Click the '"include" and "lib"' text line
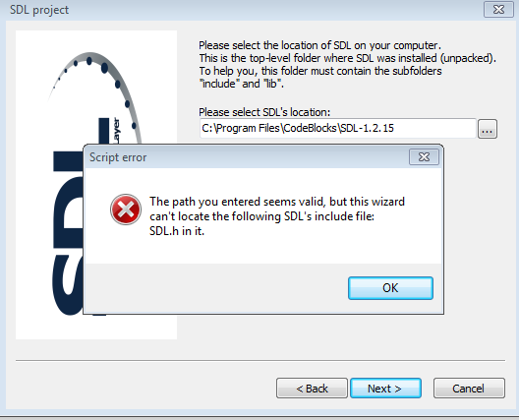The image size is (519, 420). pos(241,84)
